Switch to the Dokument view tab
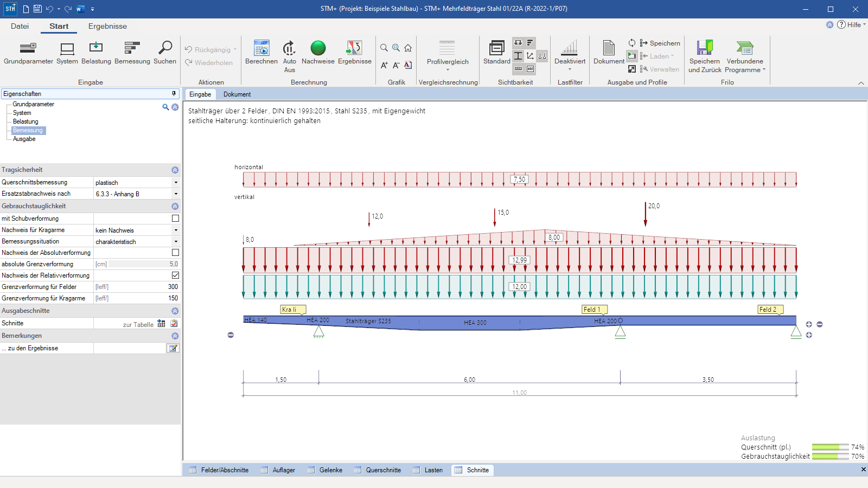 237,94
